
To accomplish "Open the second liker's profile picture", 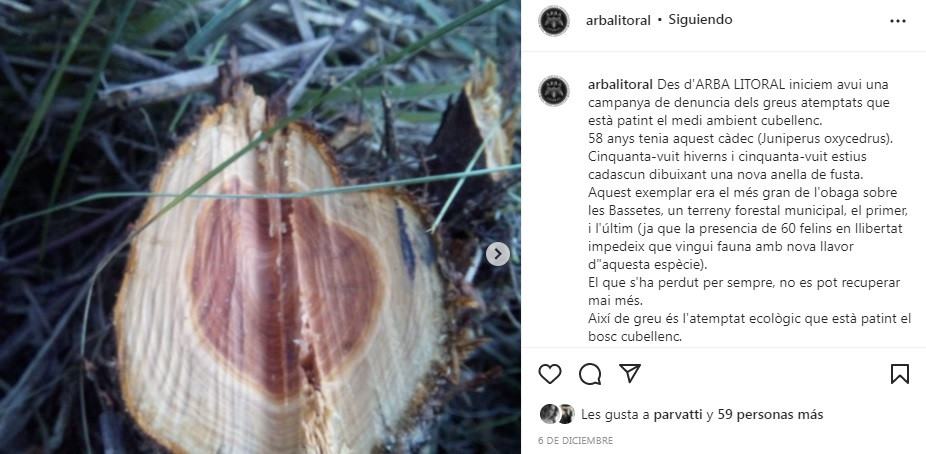I will [x=565, y=414].
